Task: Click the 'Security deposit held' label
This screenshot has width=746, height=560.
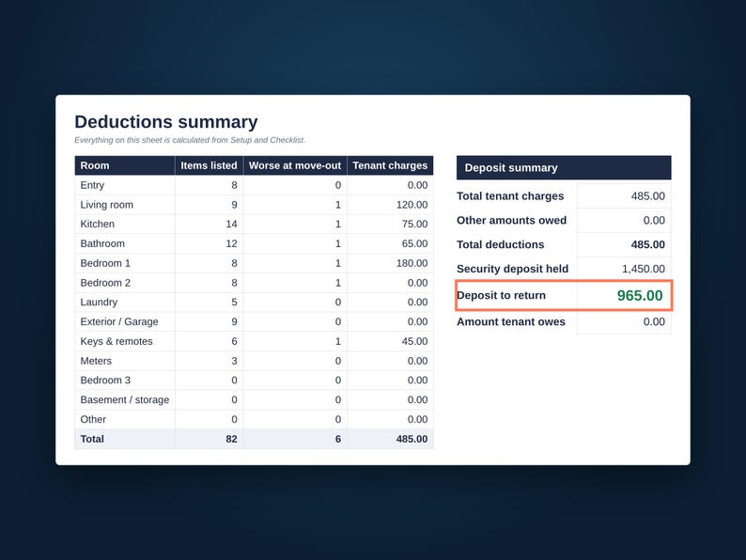Action: tap(512, 269)
